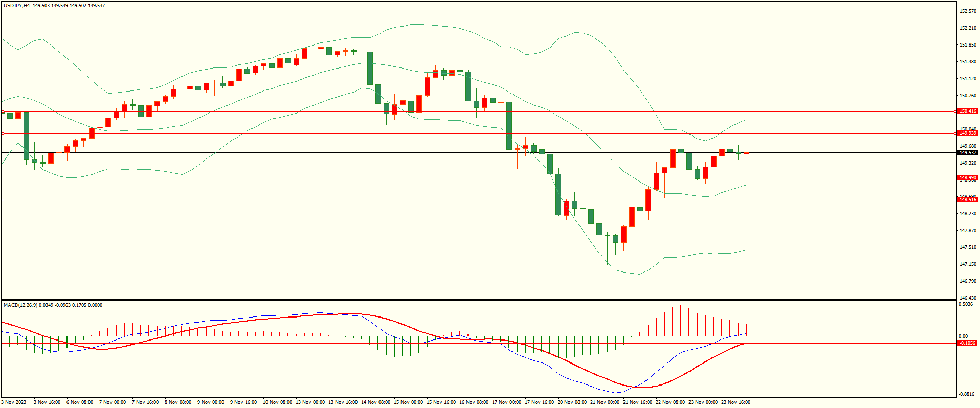Select the horizontal line at 148.516
980x408 pixels.
click(479, 200)
